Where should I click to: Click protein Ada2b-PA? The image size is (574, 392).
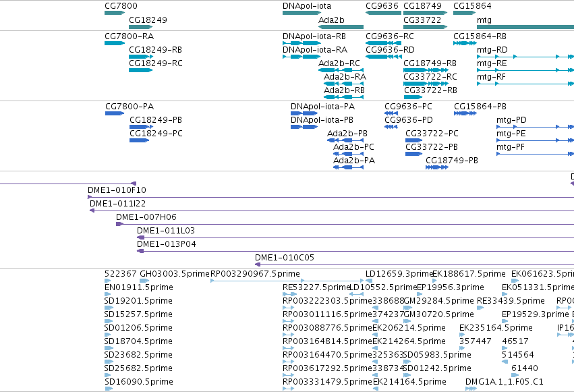pos(354,161)
